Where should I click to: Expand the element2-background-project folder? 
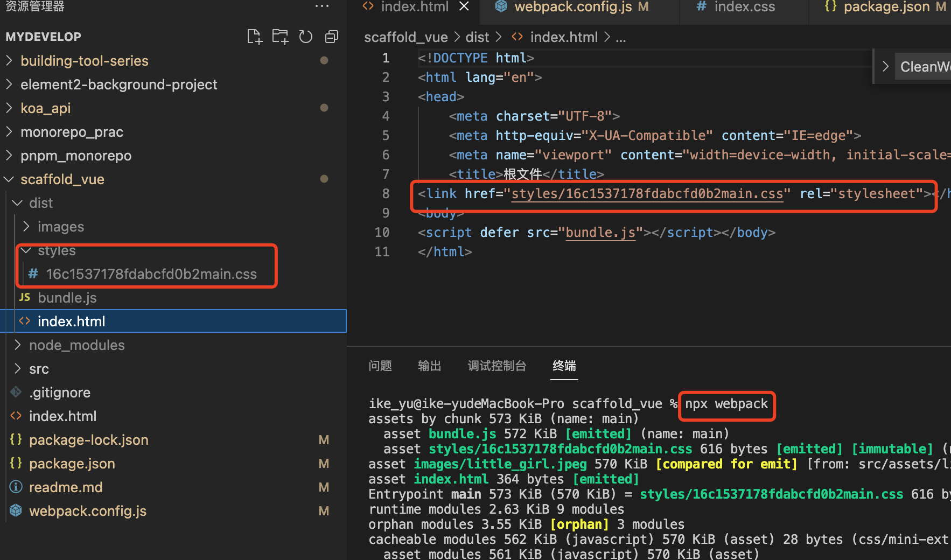tap(118, 85)
